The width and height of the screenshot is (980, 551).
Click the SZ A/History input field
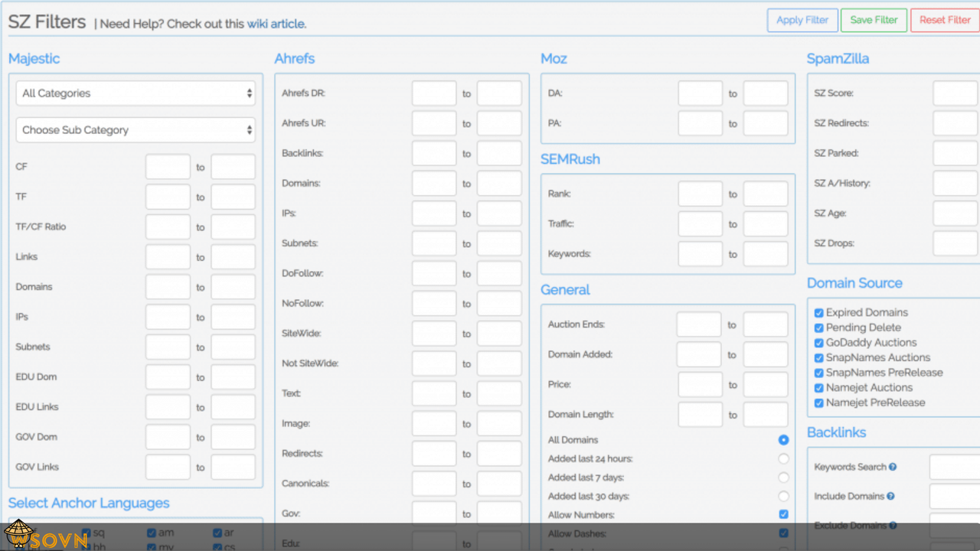coord(955,184)
